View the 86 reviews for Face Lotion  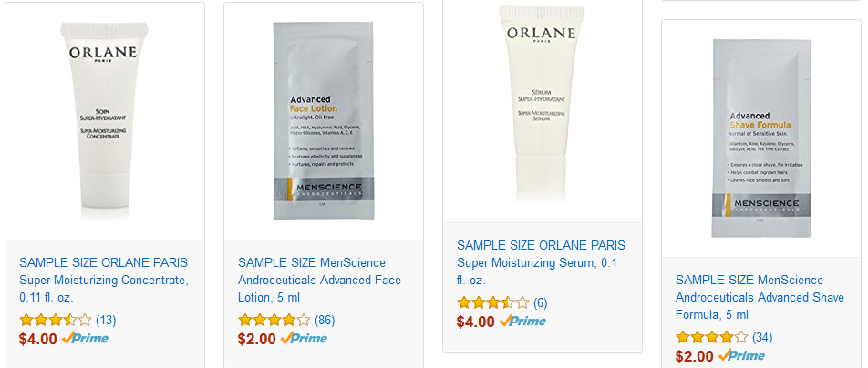[325, 320]
